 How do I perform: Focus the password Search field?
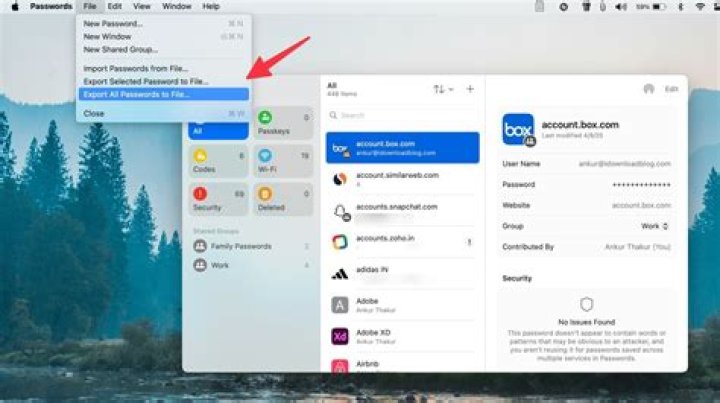[403, 115]
